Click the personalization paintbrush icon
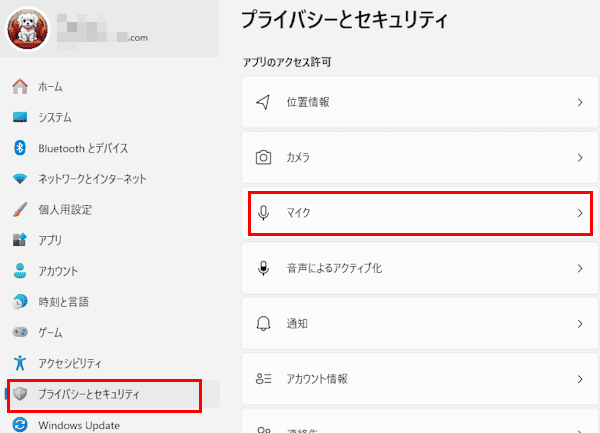 20,209
